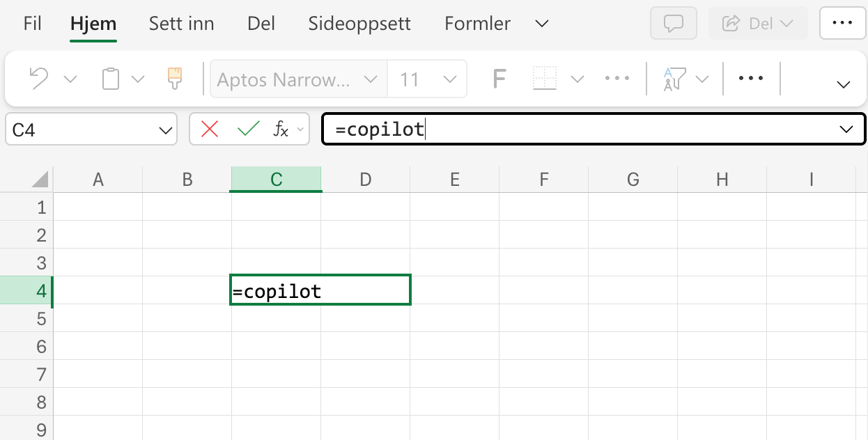
Task: Open the Fil menu
Action: point(33,24)
